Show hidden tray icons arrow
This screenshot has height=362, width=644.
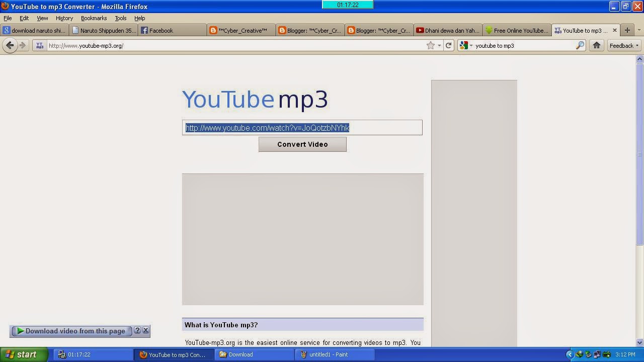coord(570,354)
